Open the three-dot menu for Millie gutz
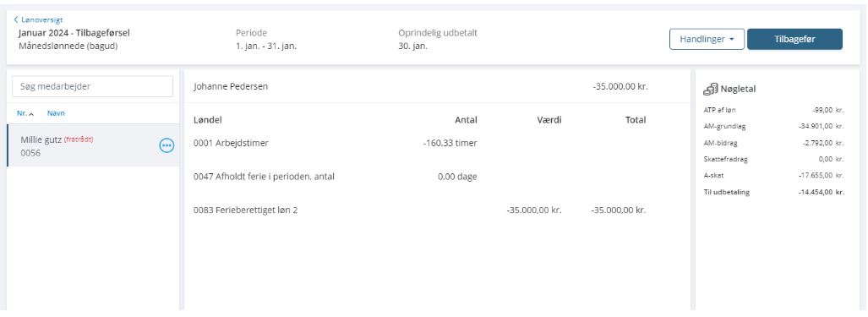868x317 pixels. coord(167,145)
